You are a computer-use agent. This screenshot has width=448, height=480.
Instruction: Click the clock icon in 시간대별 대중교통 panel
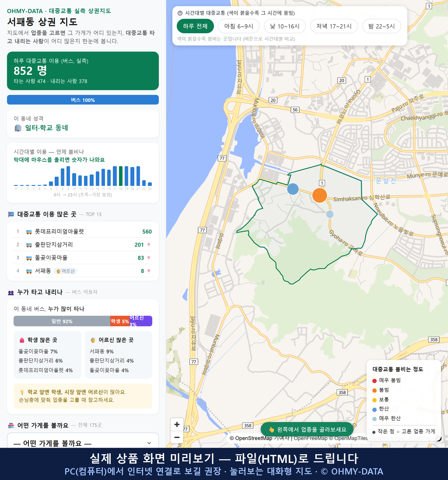coord(180,13)
